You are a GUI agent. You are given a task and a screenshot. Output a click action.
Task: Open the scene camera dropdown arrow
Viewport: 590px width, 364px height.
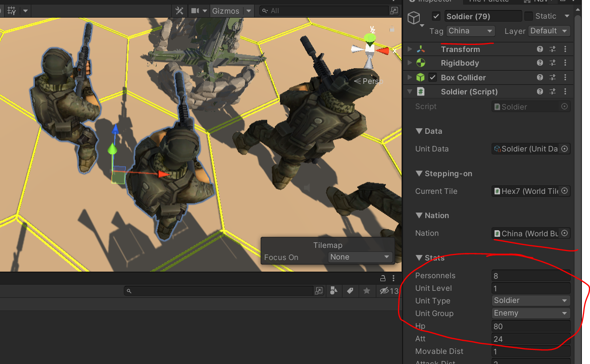(205, 11)
